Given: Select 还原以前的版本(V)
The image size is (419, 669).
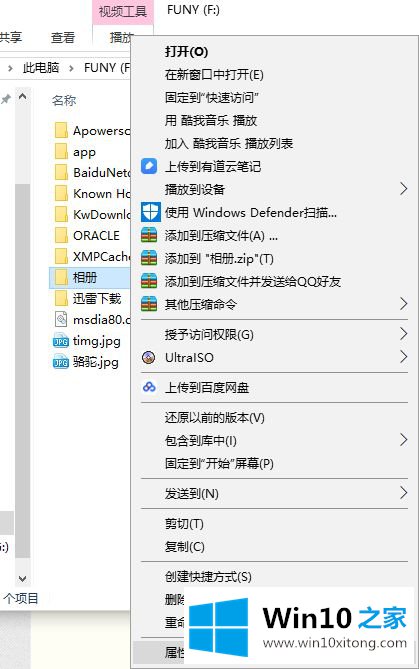Looking at the screenshot, I should [215, 417].
